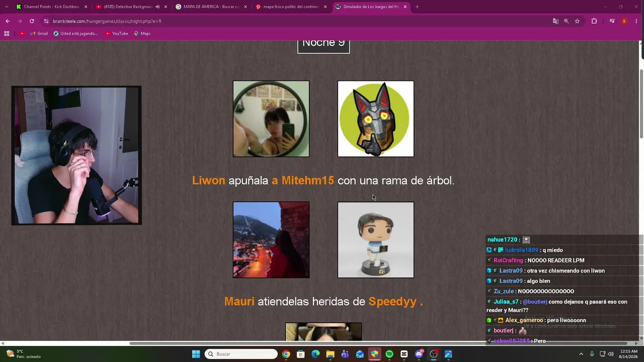This screenshot has height=362, width=644.
Task: Close the MAPA DE AMERICA tab
Action: (x=245, y=7)
